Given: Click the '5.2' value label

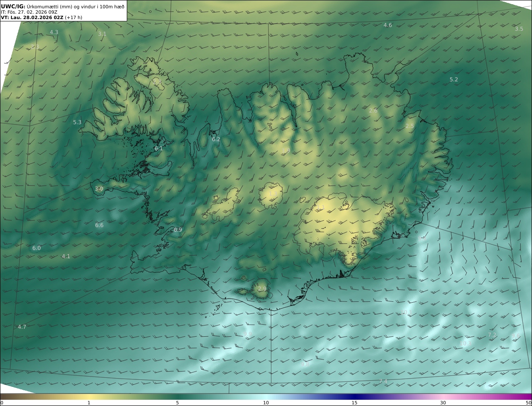Looking at the screenshot, I should point(454,79).
